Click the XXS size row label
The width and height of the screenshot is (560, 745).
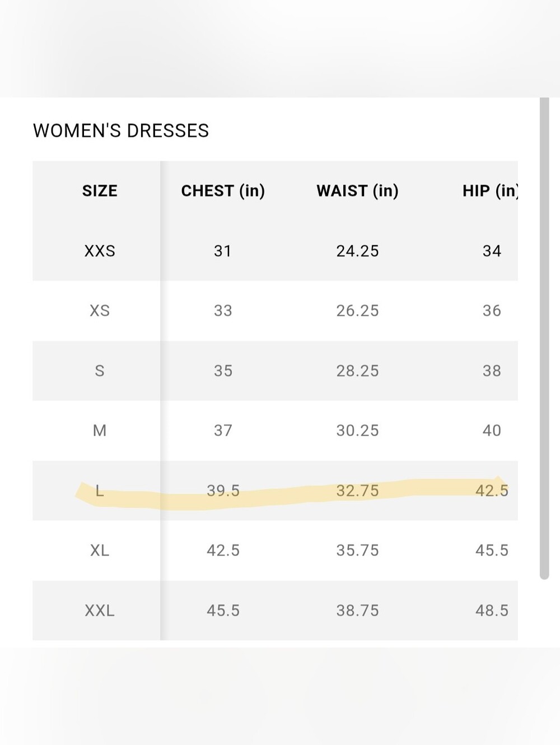tap(100, 251)
